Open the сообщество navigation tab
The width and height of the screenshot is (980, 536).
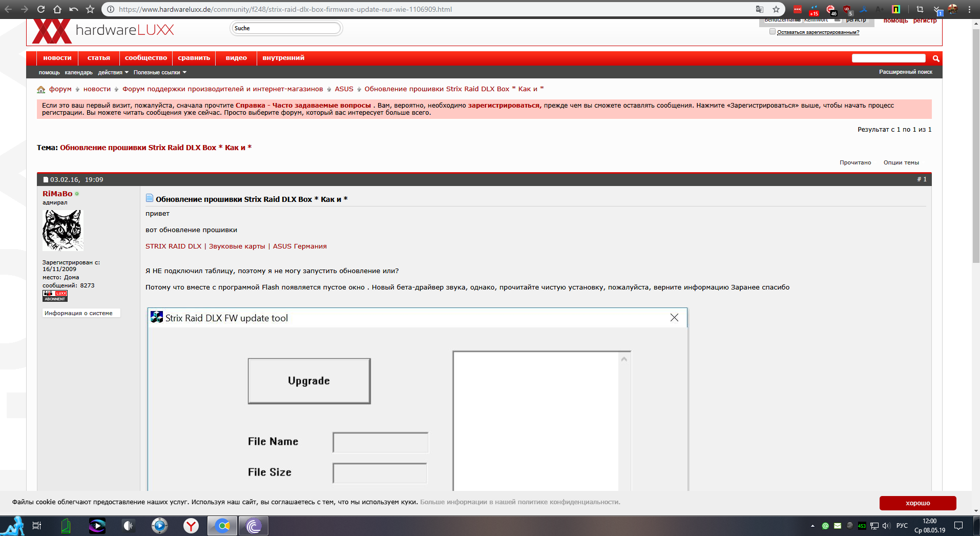click(x=146, y=58)
